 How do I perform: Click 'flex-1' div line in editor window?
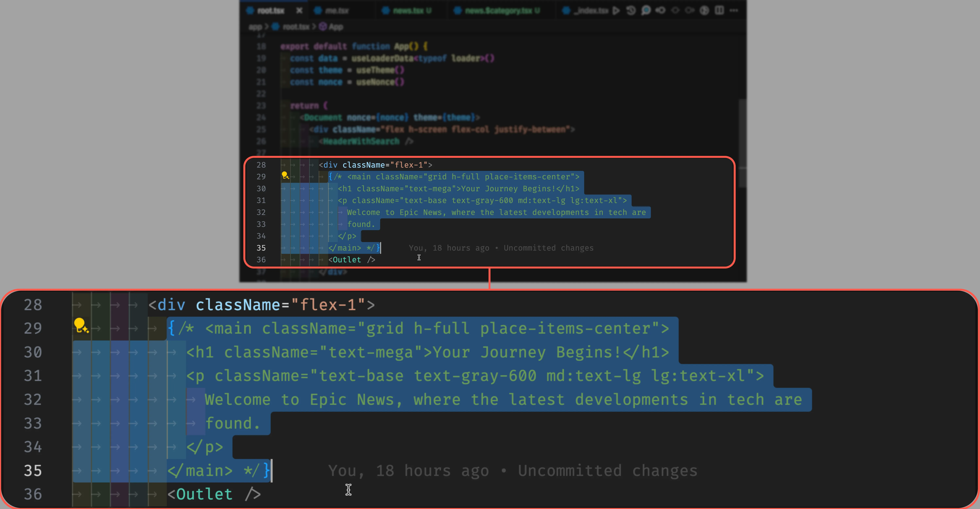(376, 165)
